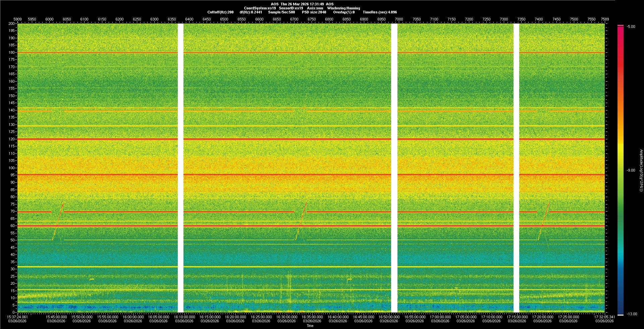Click the -5.00 colorbar maximum label
The image size is (644, 329).
click(x=631, y=27)
